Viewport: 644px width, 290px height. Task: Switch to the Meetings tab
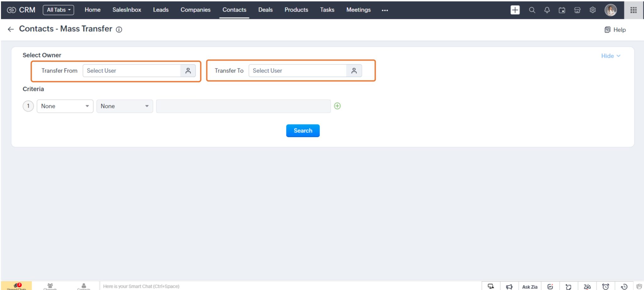(358, 10)
